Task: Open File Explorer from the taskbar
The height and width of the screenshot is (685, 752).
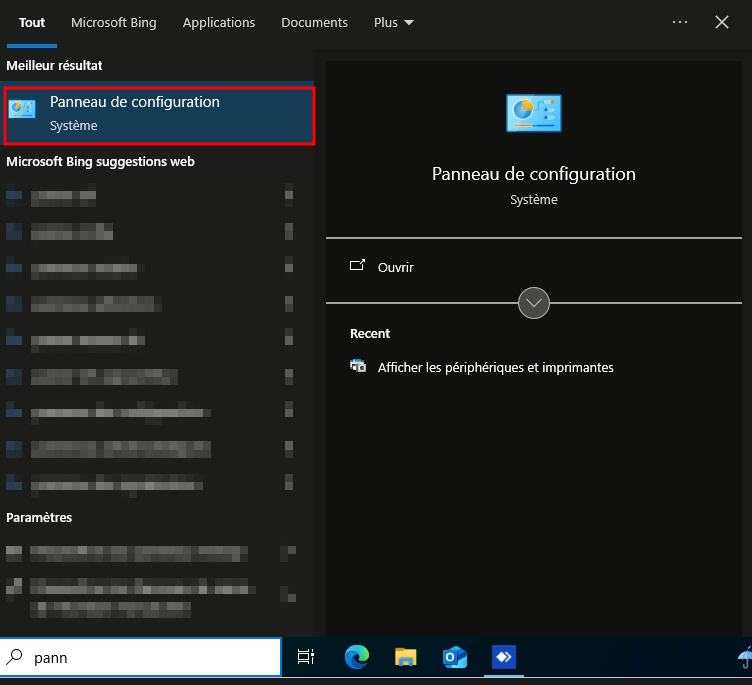Action: click(x=405, y=657)
